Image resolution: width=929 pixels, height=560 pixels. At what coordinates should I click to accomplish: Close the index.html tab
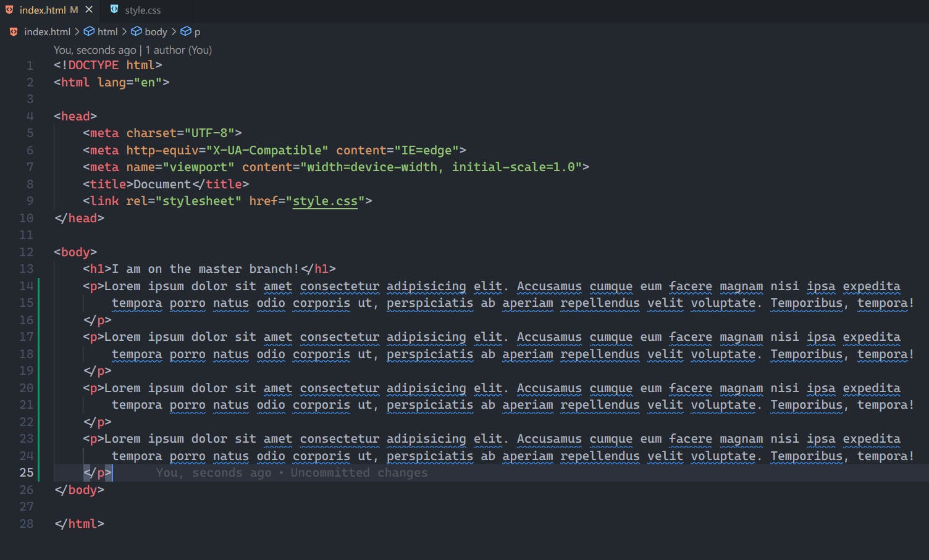click(89, 10)
